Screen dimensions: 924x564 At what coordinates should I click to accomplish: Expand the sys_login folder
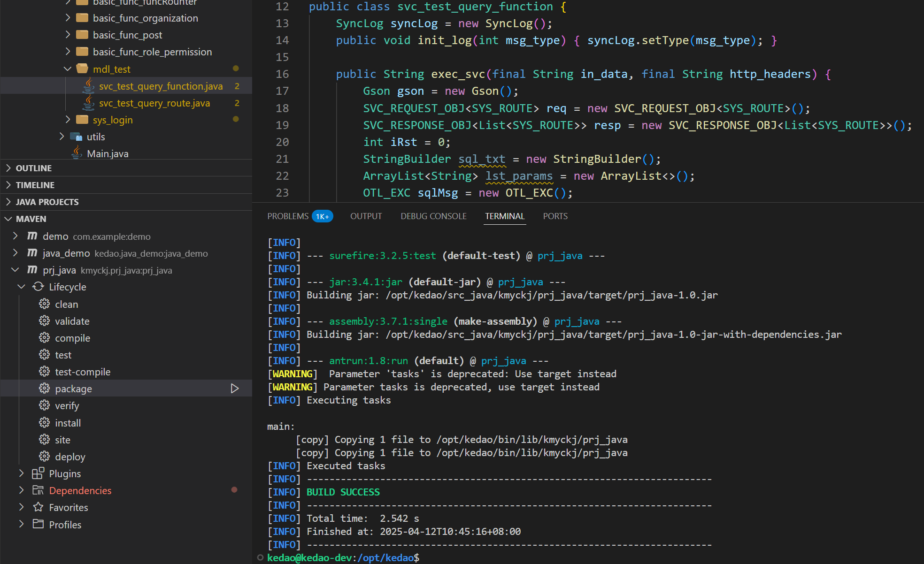68,120
